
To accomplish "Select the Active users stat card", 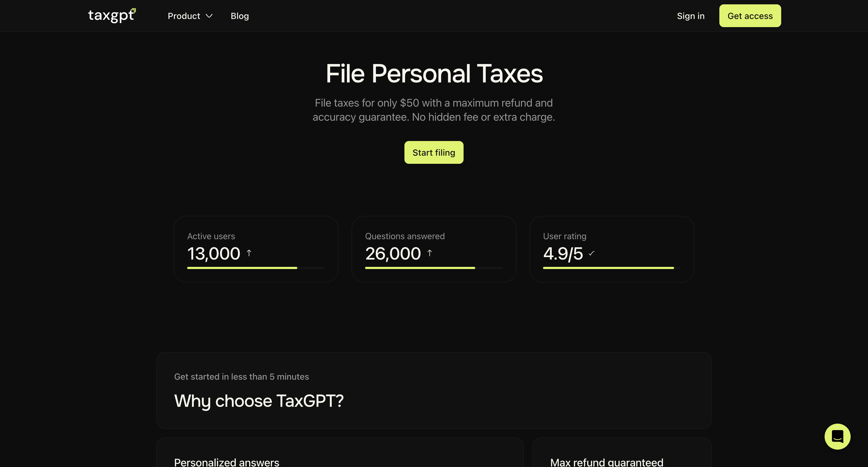I will coord(256,249).
